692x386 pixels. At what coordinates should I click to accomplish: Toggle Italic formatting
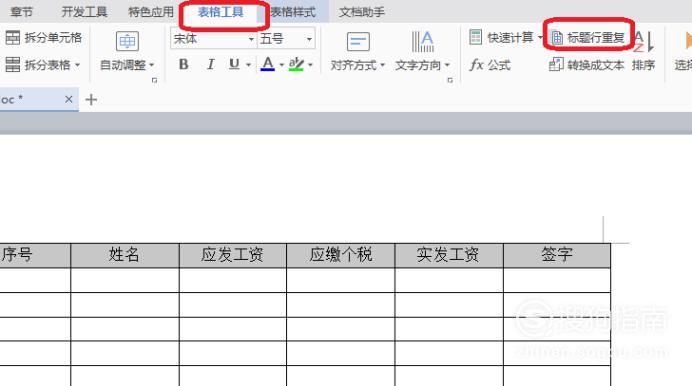click(x=211, y=64)
